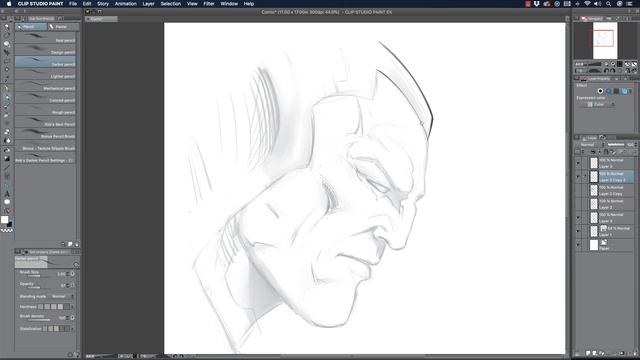Toggle visibility of Layer 1

click(x=578, y=231)
